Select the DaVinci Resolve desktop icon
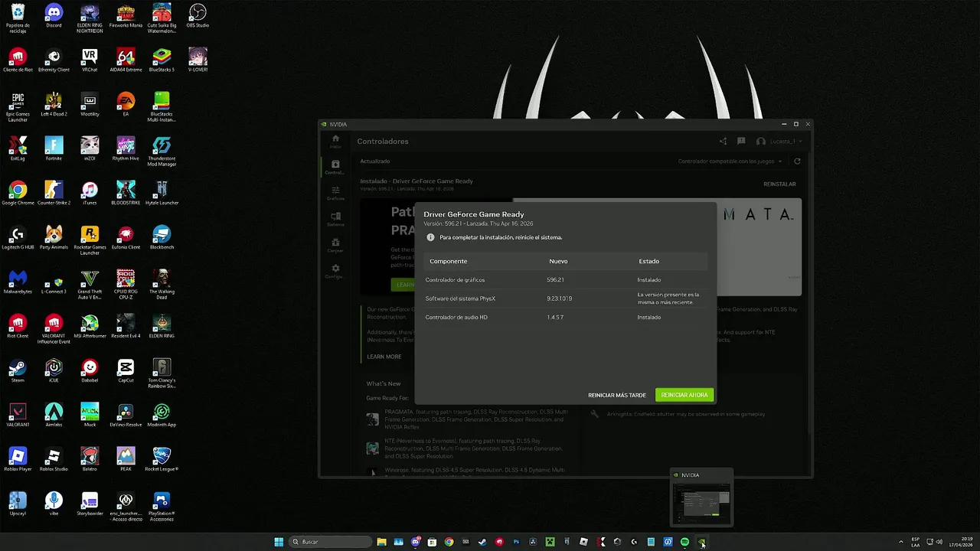This screenshot has height=551, width=980. 126,416
